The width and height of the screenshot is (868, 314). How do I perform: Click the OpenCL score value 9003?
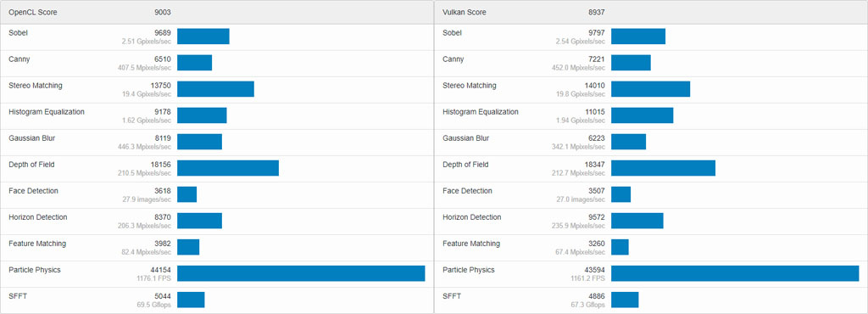pyautogui.click(x=163, y=12)
